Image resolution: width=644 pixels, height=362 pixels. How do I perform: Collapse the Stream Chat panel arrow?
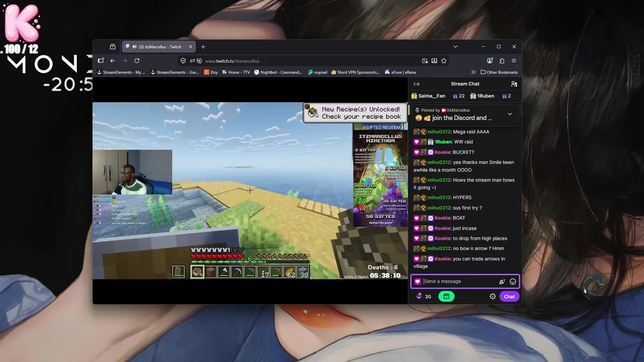tap(417, 84)
